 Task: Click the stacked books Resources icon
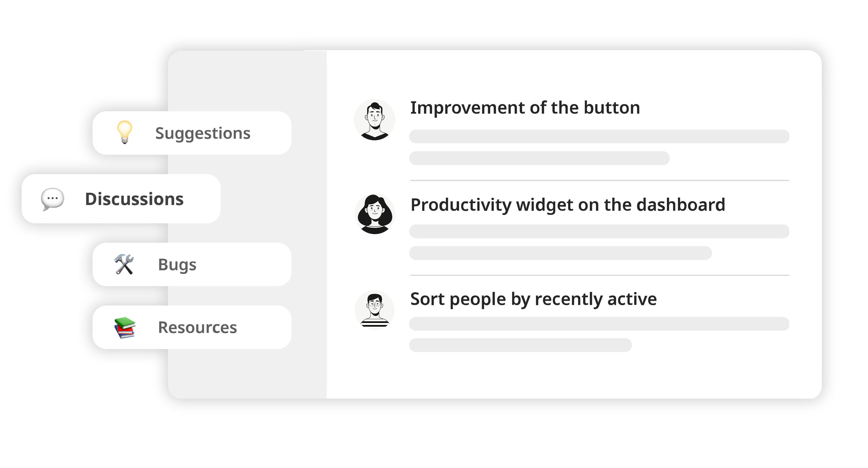125,327
